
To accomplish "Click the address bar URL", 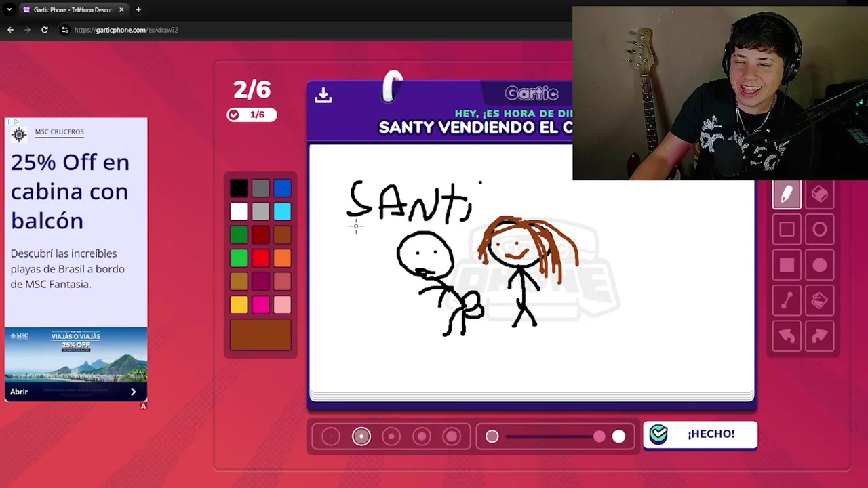I will point(126,30).
